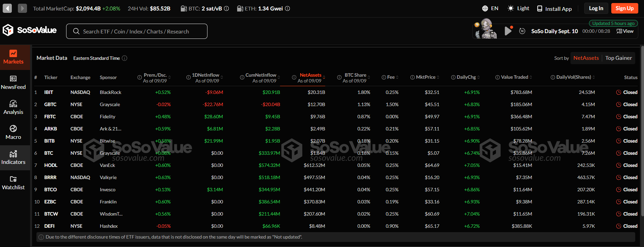Sort table by 1DNetInflow column

205,77
